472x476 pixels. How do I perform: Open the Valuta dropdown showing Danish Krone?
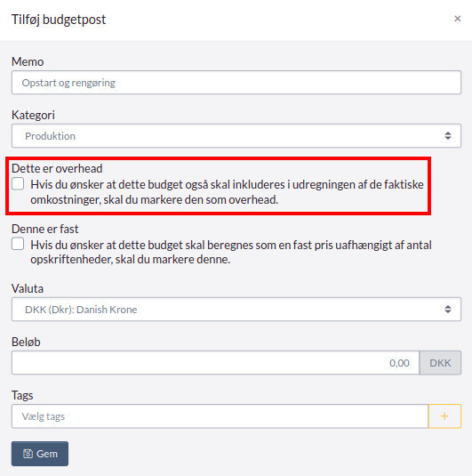(x=236, y=310)
